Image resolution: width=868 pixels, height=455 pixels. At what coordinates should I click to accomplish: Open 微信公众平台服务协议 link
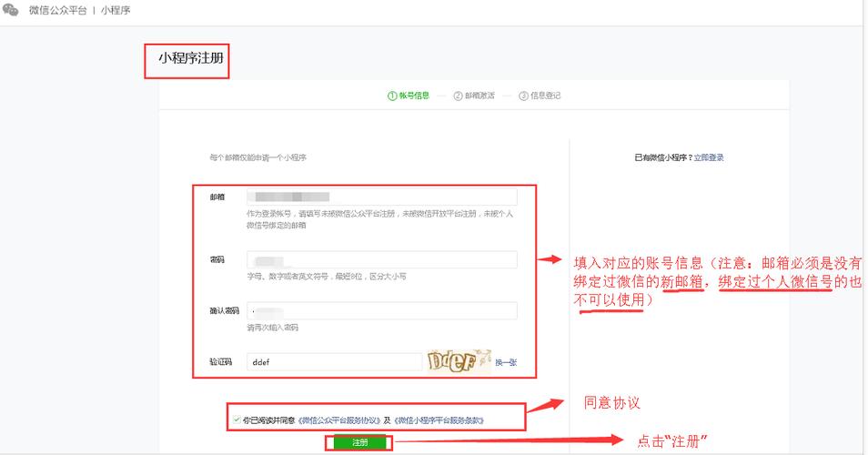(x=339, y=420)
